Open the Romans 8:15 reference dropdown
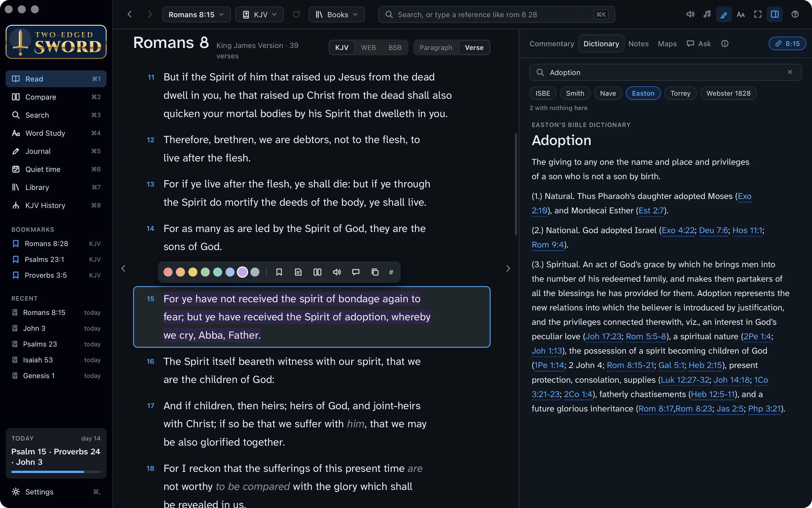 [196, 14]
